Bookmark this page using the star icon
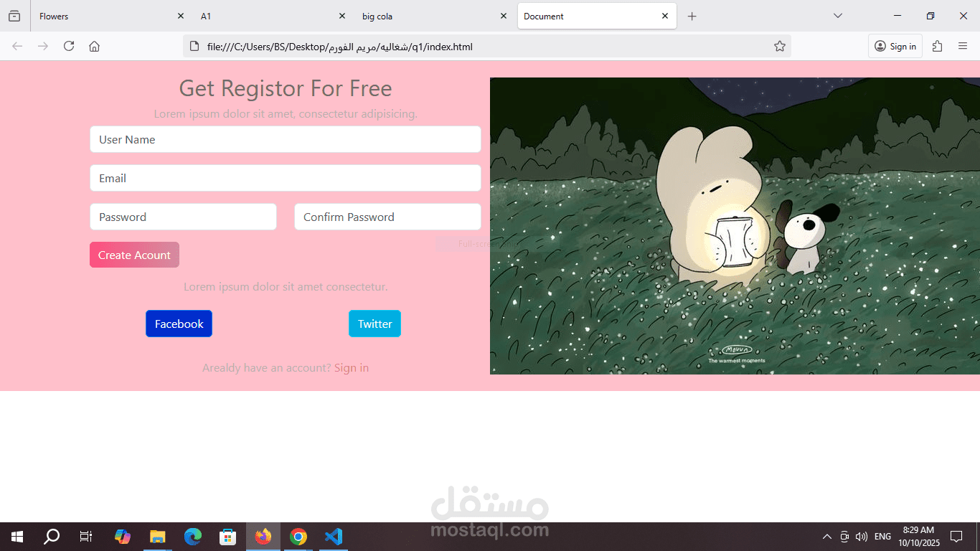 pos(779,46)
